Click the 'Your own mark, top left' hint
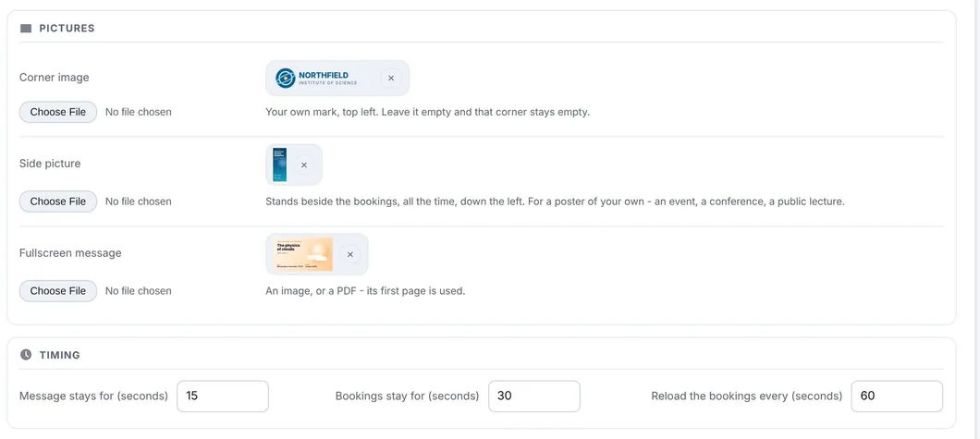The width and height of the screenshot is (980, 439). (427, 113)
